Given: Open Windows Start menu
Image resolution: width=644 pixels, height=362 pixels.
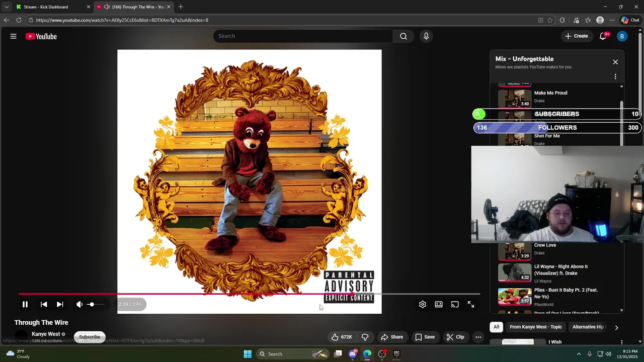Looking at the screenshot, I should 248,354.
